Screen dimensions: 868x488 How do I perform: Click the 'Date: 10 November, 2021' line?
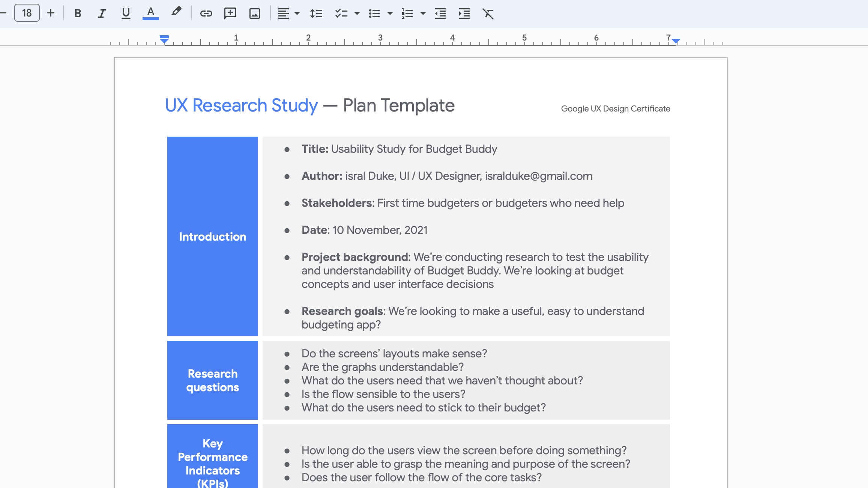(x=365, y=230)
